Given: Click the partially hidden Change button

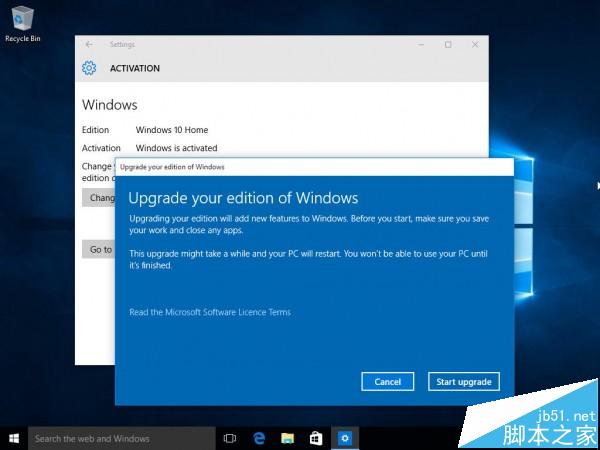Looking at the screenshot, I should click(x=99, y=198).
